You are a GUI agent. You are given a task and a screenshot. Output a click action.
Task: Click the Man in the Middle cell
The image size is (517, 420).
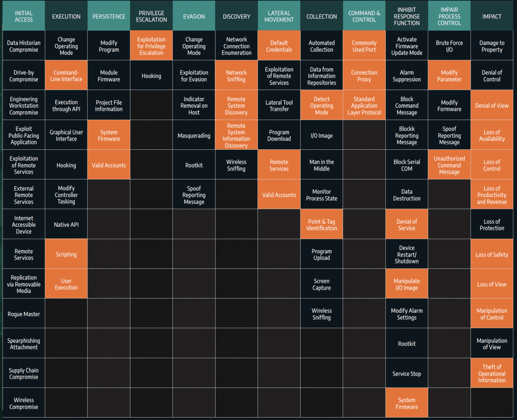pyautogui.click(x=321, y=165)
